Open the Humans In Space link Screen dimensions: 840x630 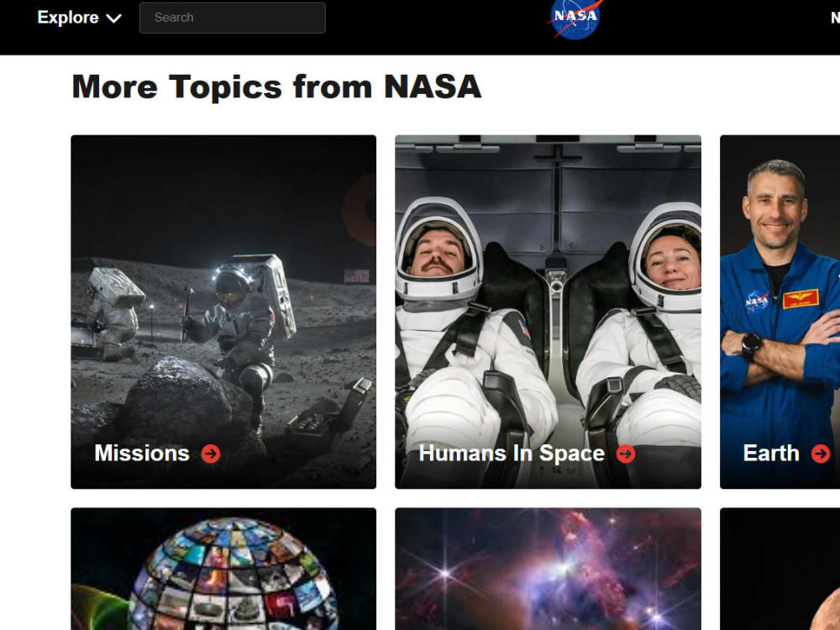(512, 454)
